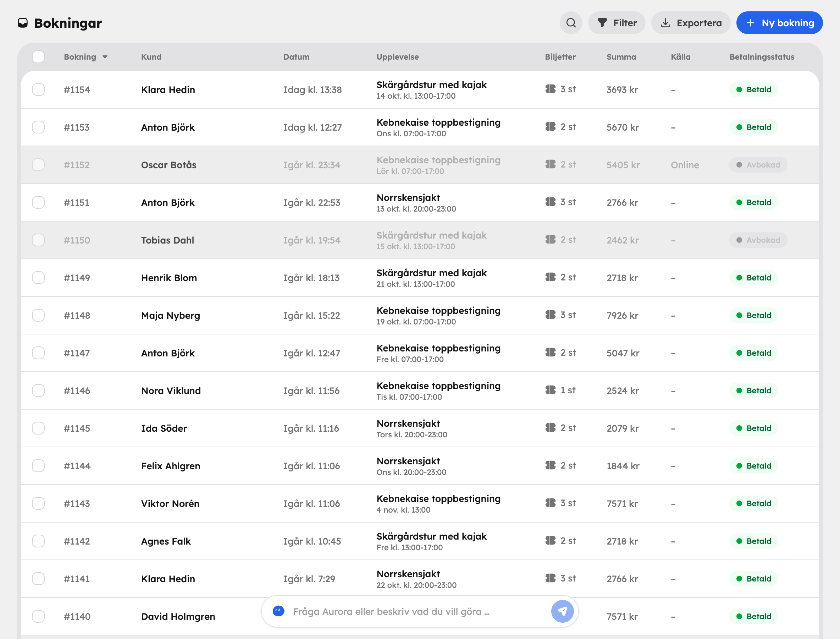The height and width of the screenshot is (639, 840).
Task: Open customer Maja Nyberg's booking
Action: coord(420,315)
